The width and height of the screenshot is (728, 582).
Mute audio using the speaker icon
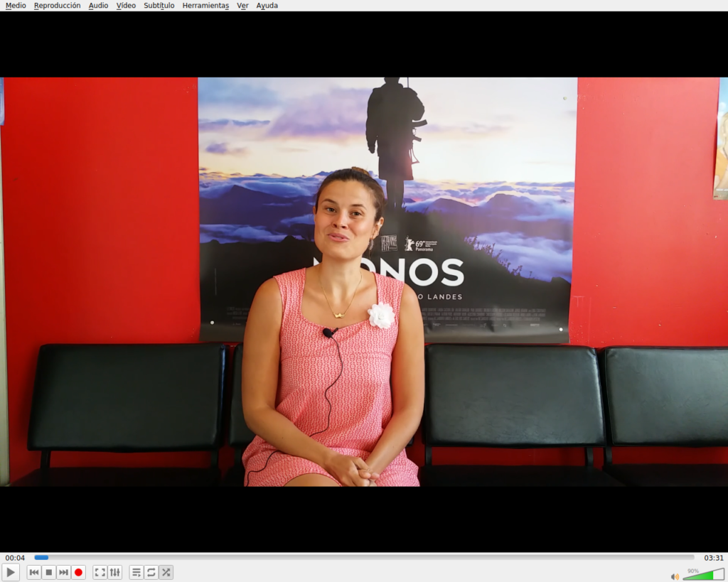(675, 576)
